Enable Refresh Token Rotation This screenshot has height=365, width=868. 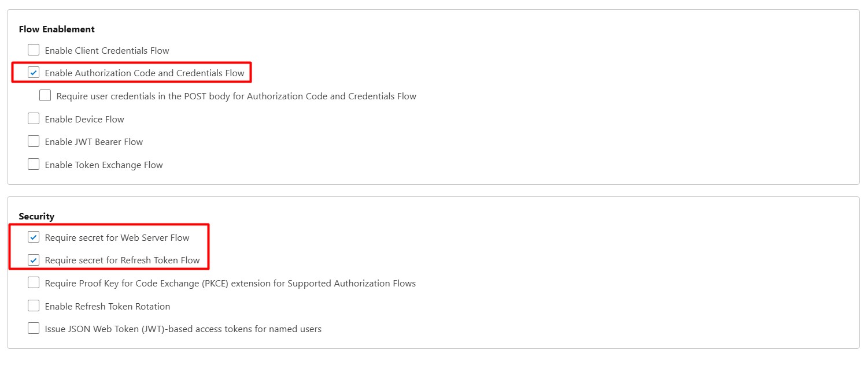pos(34,306)
